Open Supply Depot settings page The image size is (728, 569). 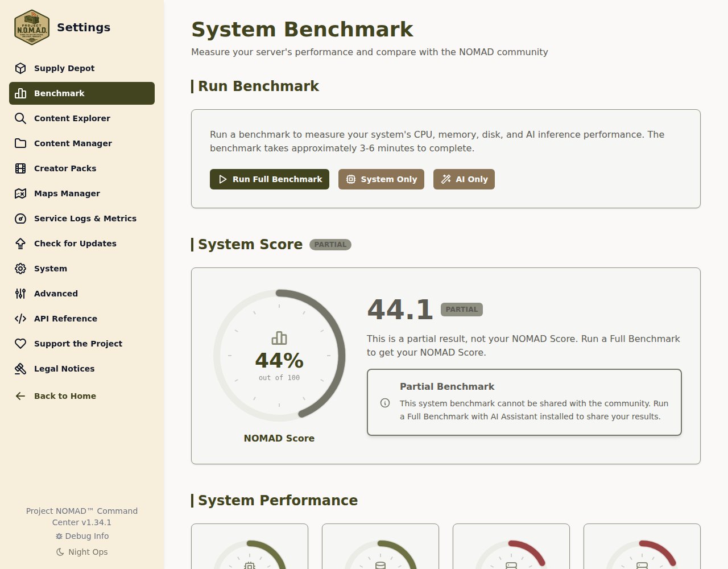click(x=82, y=68)
